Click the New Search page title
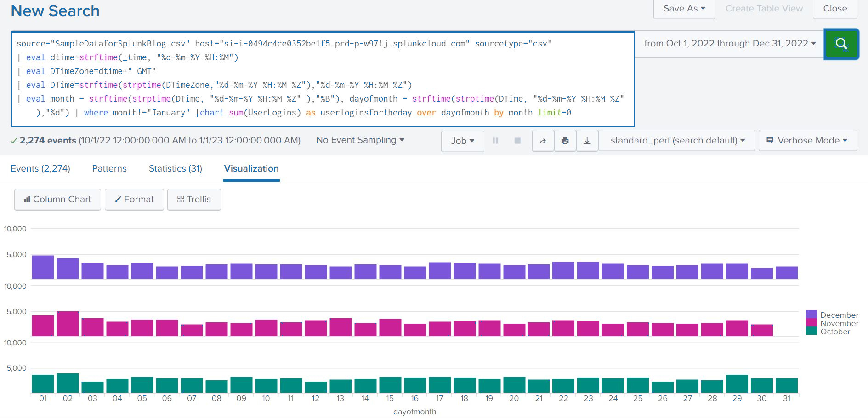868x418 pixels. click(55, 11)
